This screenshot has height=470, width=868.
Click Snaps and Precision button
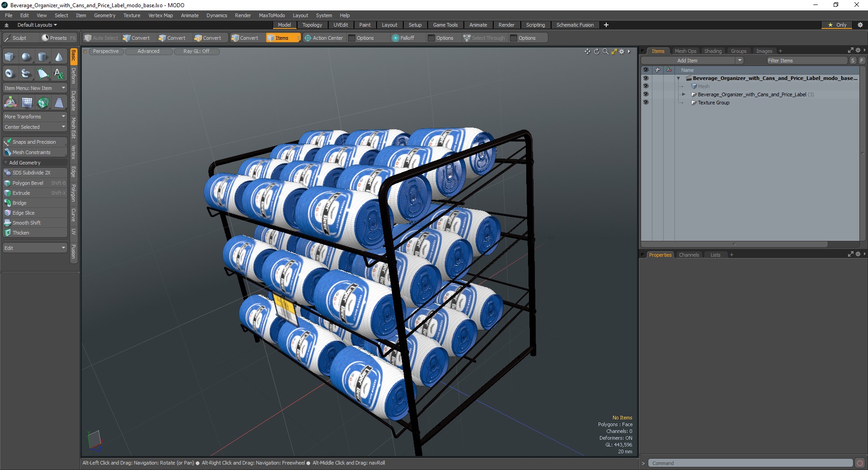[x=35, y=142]
